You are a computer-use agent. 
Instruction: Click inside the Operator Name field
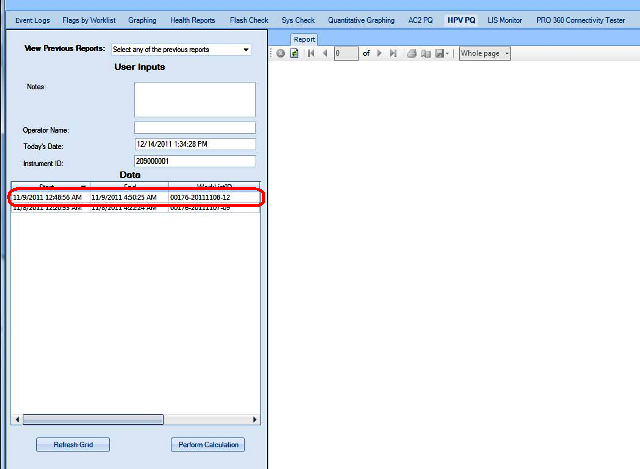[x=195, y=128]
